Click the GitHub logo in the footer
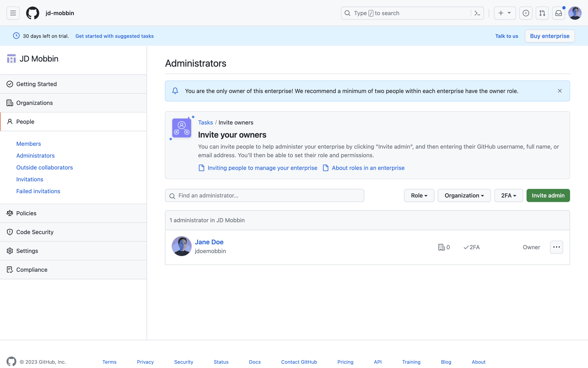The image size is (588, 368). pyautogui.click(x=11, y=362)
